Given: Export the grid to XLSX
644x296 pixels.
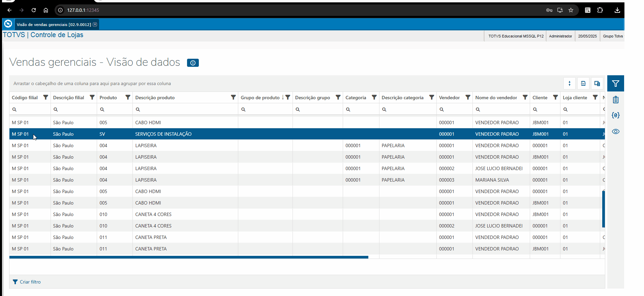Looking at the screenshot, I should point(583,83).
